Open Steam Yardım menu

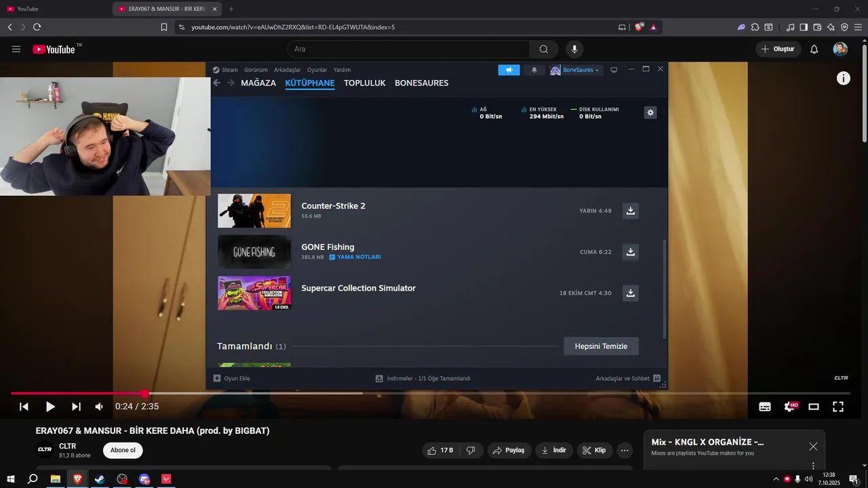(342, 70)
